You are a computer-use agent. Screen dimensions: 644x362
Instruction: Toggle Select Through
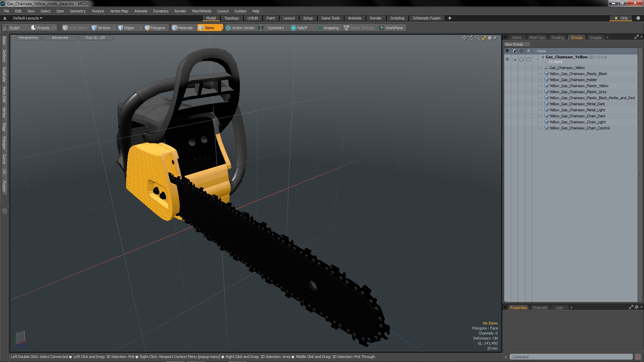(359, 28)
